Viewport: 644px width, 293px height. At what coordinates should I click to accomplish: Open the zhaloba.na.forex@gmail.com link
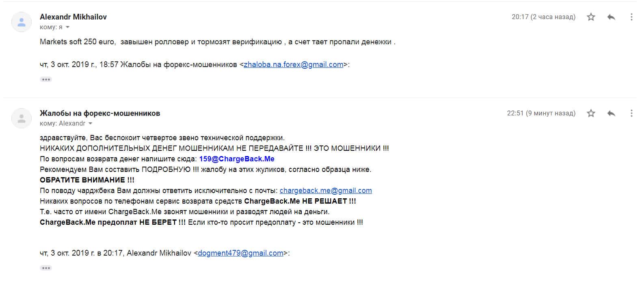point(293,65)
